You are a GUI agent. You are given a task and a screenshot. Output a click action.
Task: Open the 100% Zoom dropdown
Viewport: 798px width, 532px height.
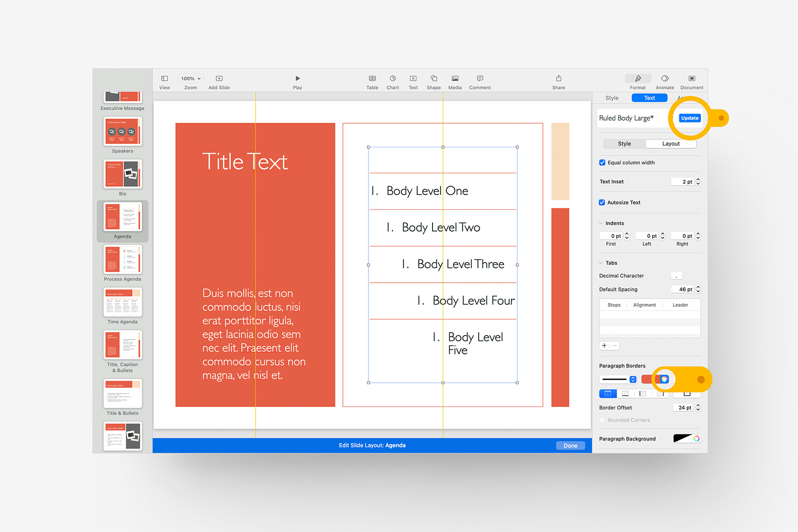[x=191, y=79]
